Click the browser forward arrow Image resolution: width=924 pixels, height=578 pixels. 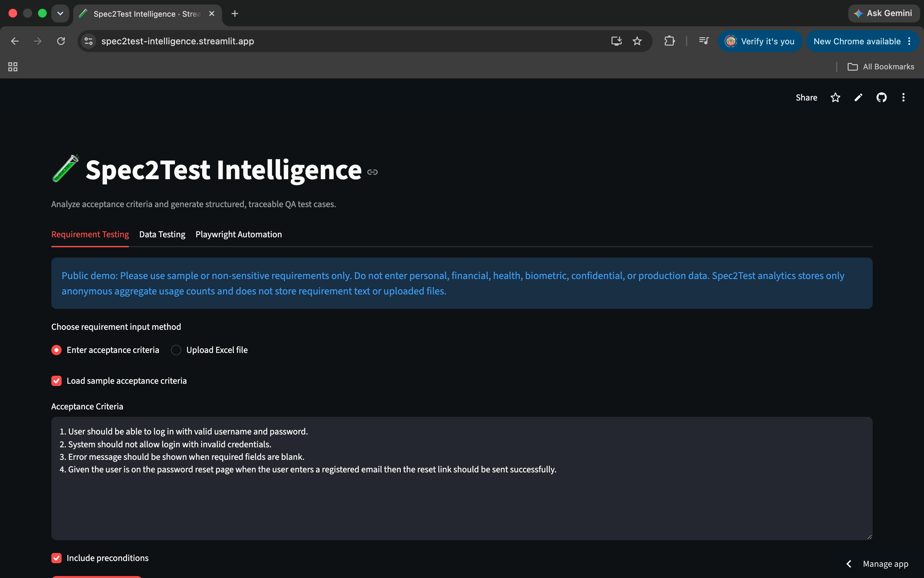coord(38,41)
